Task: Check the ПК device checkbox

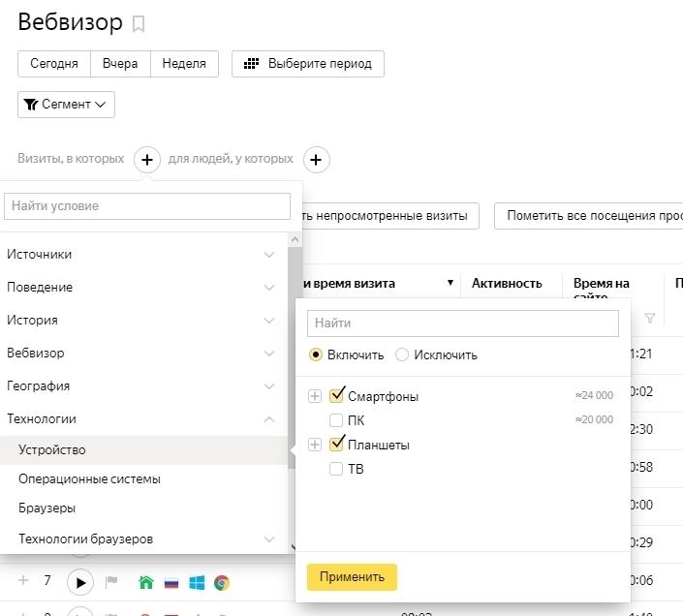Action: pos(336,420)
